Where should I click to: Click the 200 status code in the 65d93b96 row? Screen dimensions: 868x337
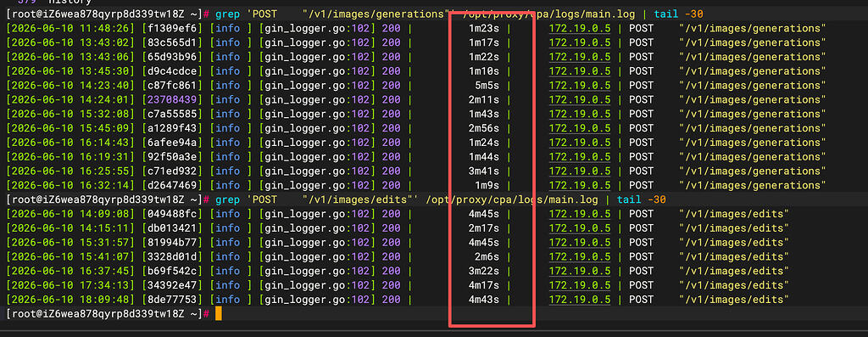(x=391, y=57)
